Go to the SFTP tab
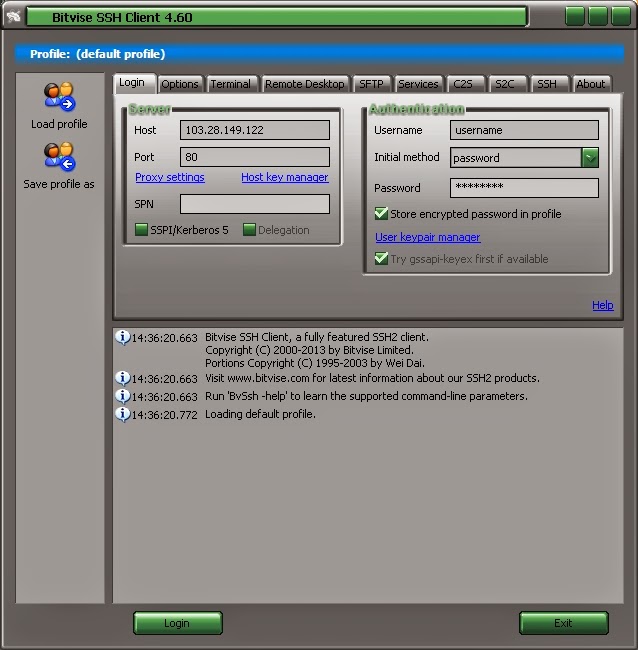Viewport: 638px width, 650px height. pos(371,84)
